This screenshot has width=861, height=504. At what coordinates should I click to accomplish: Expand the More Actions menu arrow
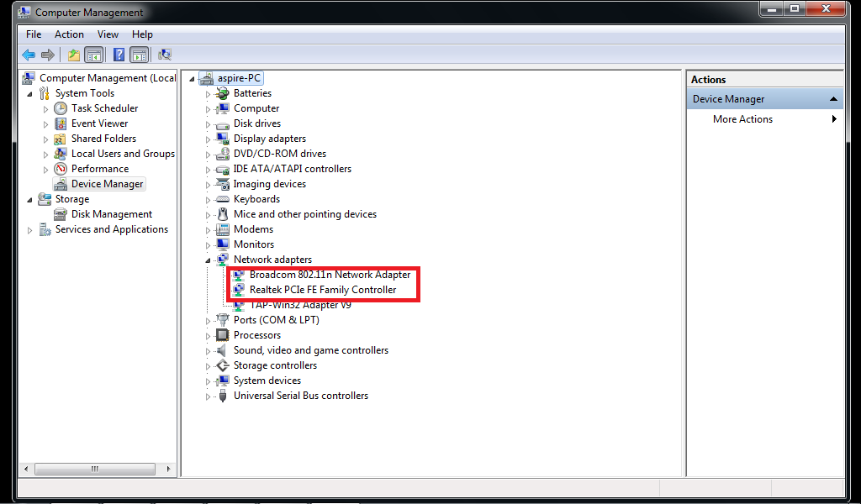pos(833,118)
